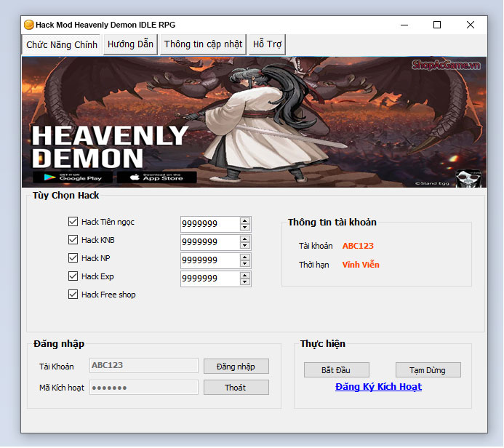Pause with the Tạm Dừng button
The image size is (504, 448).
428,370
